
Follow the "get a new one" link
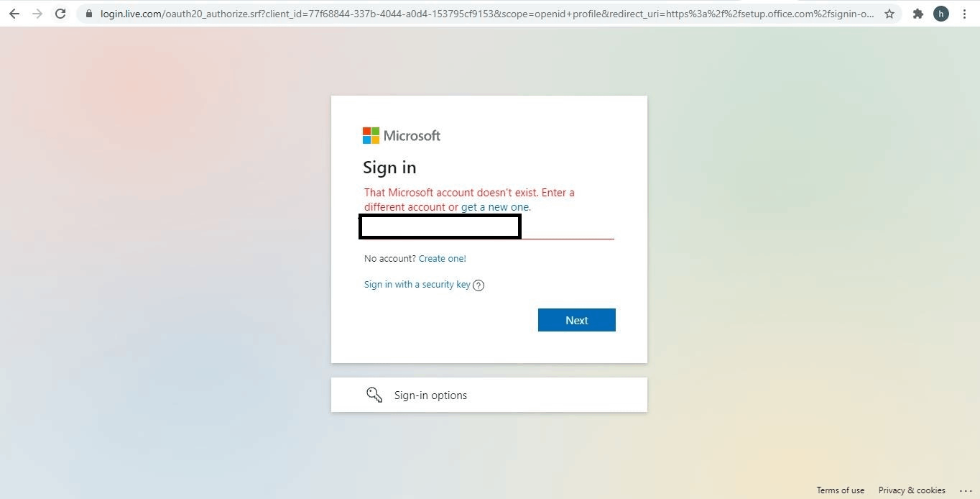coord(495,207)
